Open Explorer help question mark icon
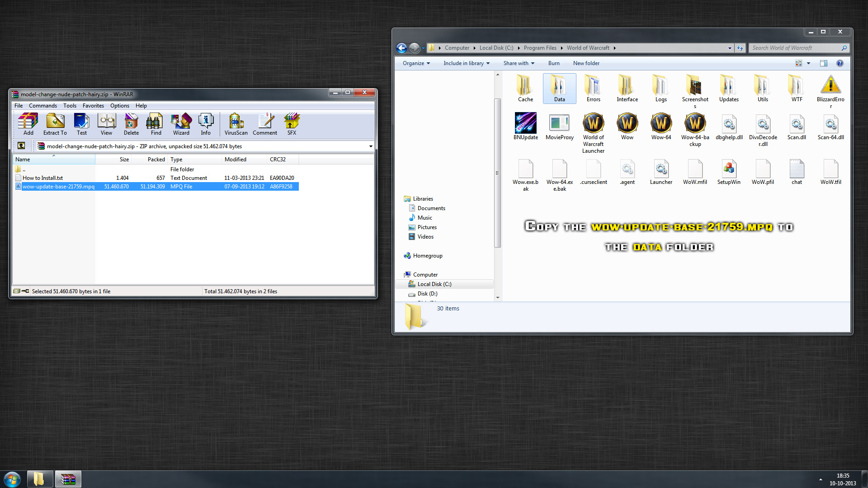868x488 pixels. pyautogui.click(x=840, y=63)
